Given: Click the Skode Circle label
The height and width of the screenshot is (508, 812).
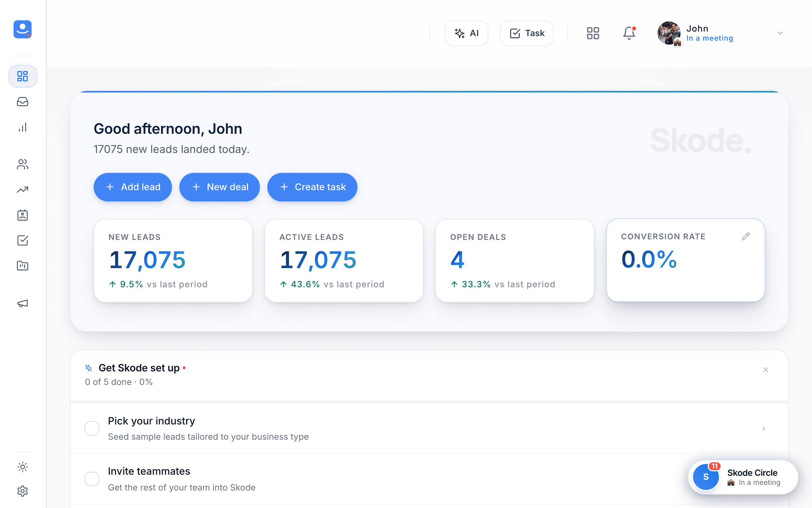Looking at the screenshot, I should click(x=752, y=473).
